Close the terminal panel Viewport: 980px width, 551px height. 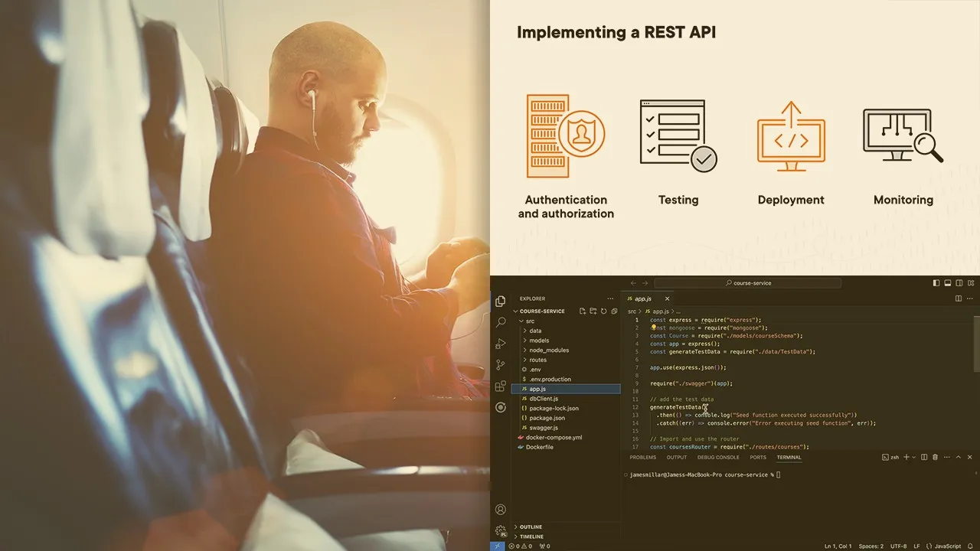pos(969,457)
